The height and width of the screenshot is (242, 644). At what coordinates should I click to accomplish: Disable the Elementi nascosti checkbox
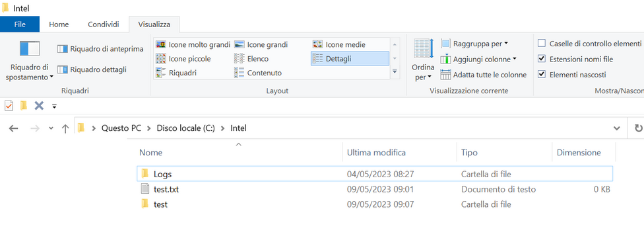pos(542,75)
